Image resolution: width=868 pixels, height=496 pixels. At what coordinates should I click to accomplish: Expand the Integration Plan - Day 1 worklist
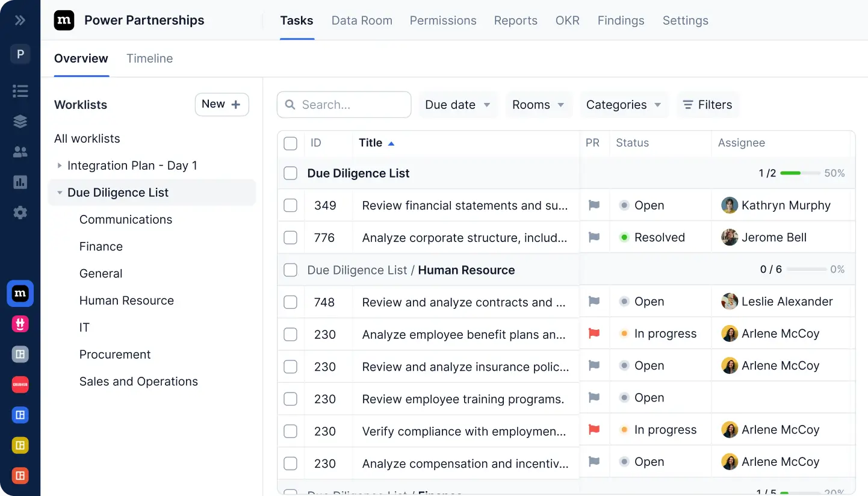click(x=59, y=165)
